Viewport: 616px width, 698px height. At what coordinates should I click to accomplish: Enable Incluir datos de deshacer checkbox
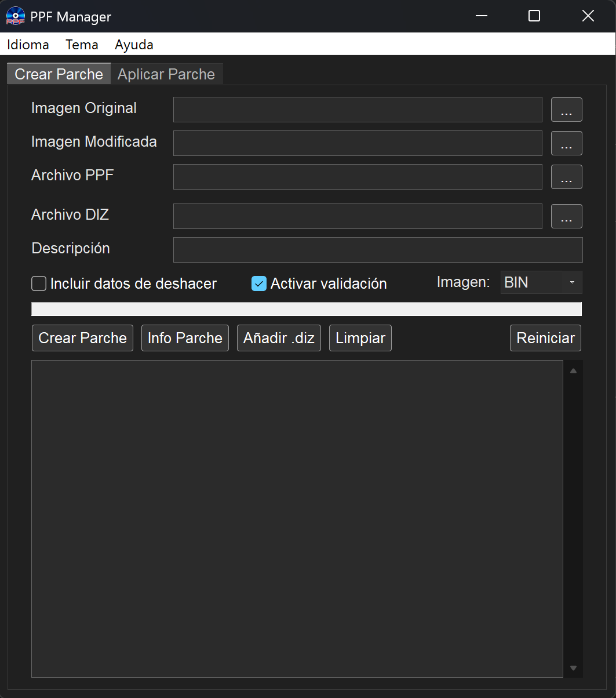(x=39, y=283)
